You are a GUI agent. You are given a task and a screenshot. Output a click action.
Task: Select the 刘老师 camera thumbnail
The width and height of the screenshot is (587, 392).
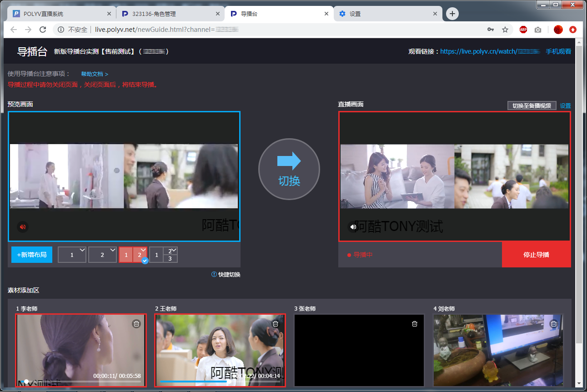tap(498, 350)
